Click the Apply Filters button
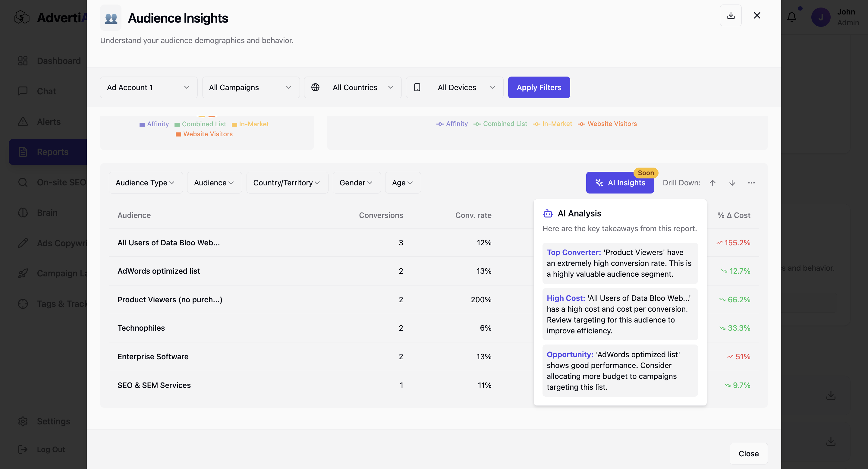868x469 pixels. [539, 87]
